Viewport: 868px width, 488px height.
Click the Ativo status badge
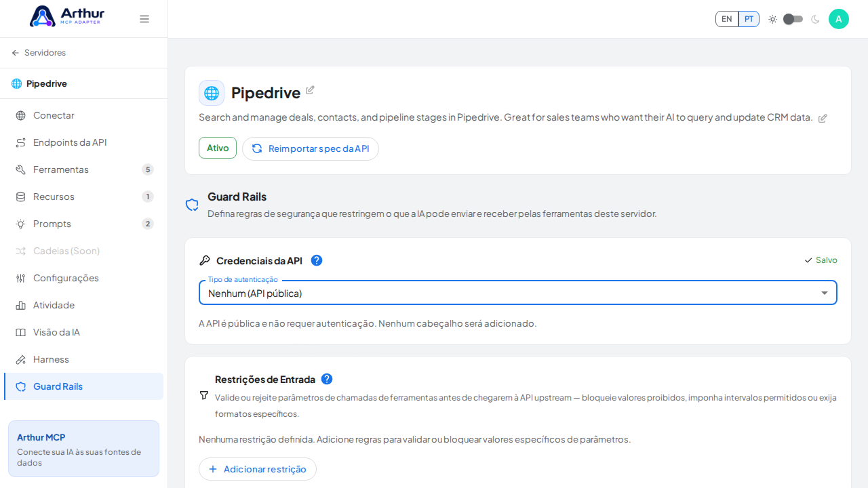coord(218,148)
